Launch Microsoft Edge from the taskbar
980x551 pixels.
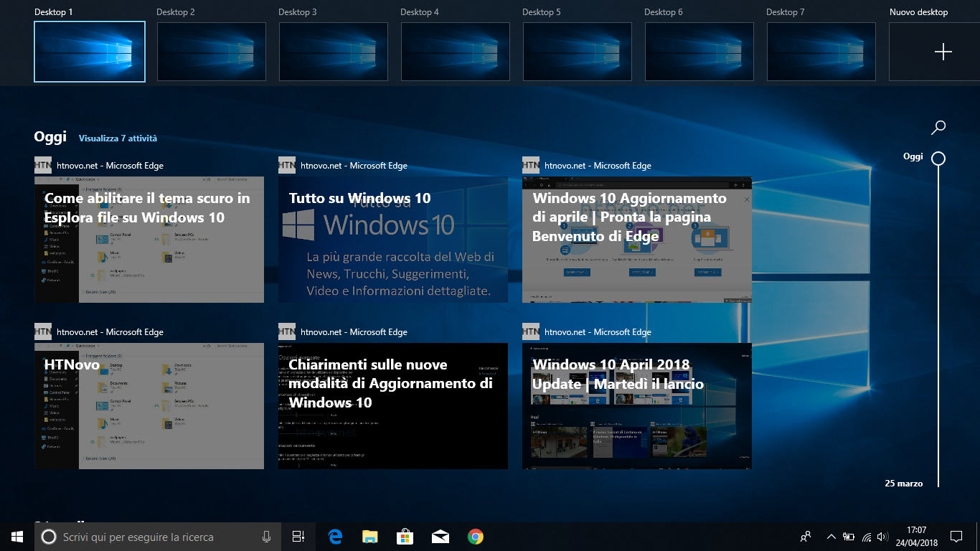click(x=335, y=537)
